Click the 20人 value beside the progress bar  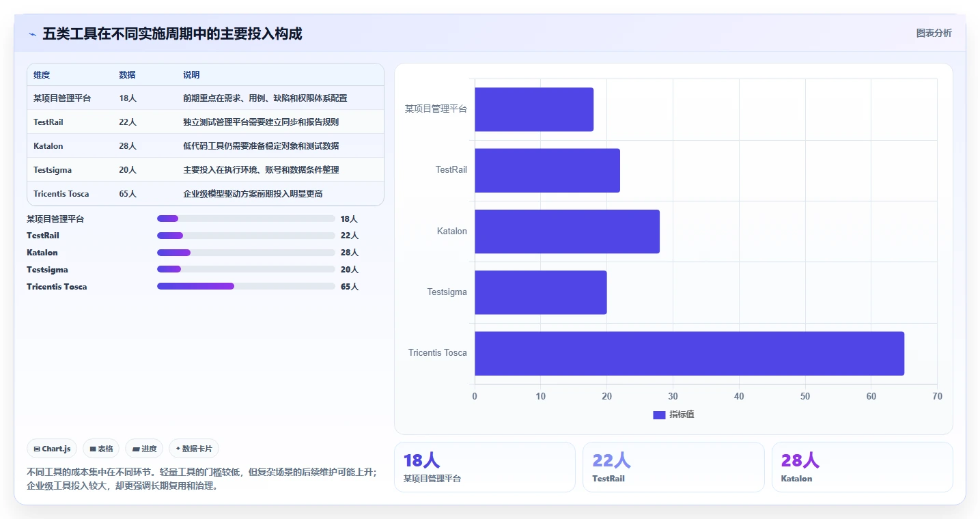pyautogui.click(x=350, y=270)
